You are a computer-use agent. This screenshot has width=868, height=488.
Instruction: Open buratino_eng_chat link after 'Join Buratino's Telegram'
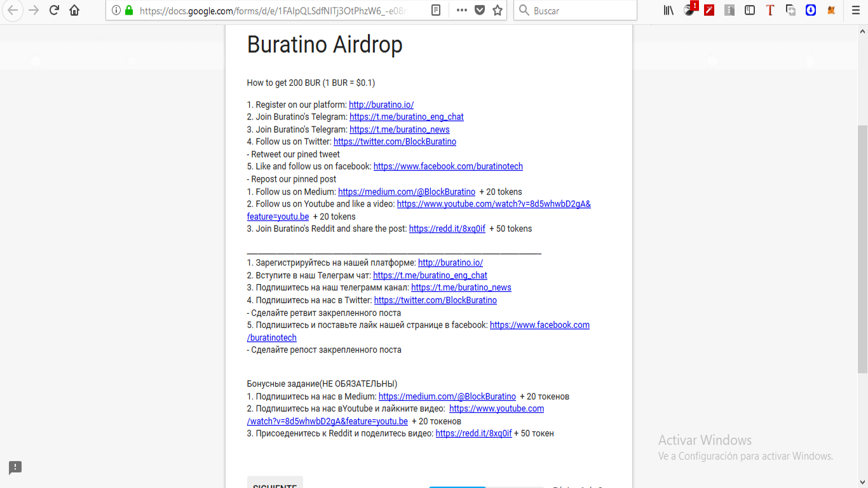407,117
